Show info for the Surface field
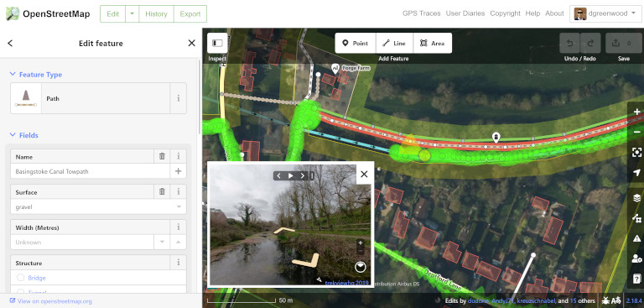 (x=179, y=192)
